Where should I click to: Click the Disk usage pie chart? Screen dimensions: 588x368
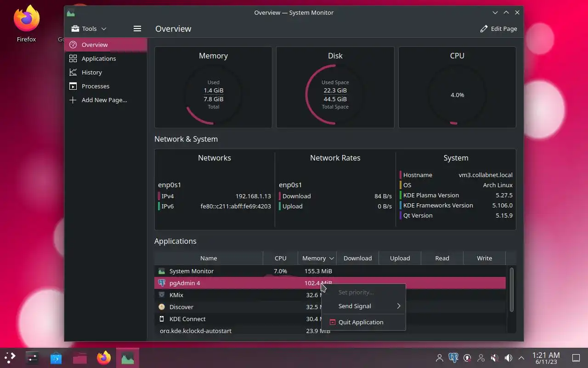pos(335,95)
